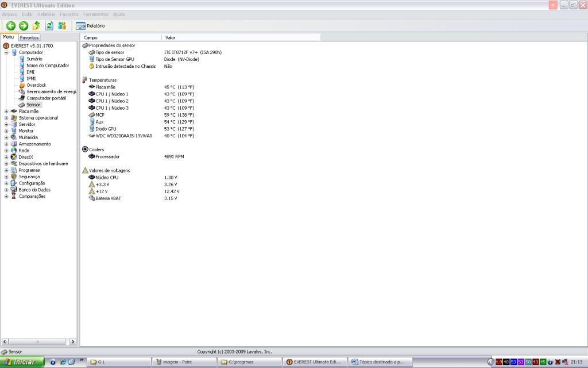Select EVEREST v5.01.1700 root tree item
Screen dimensions: 588x368
click(32, 46)
